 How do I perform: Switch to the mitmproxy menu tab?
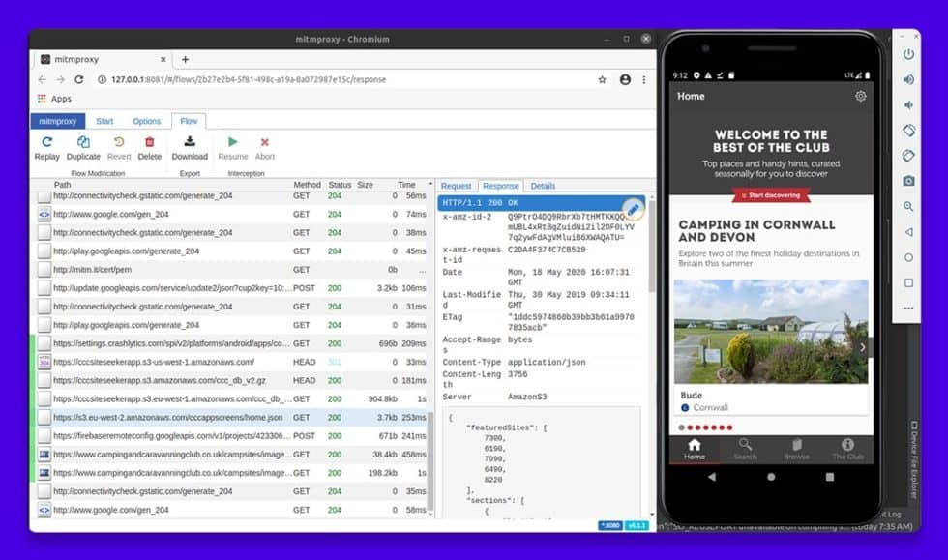pyautogui.click(x=57, y=121)
